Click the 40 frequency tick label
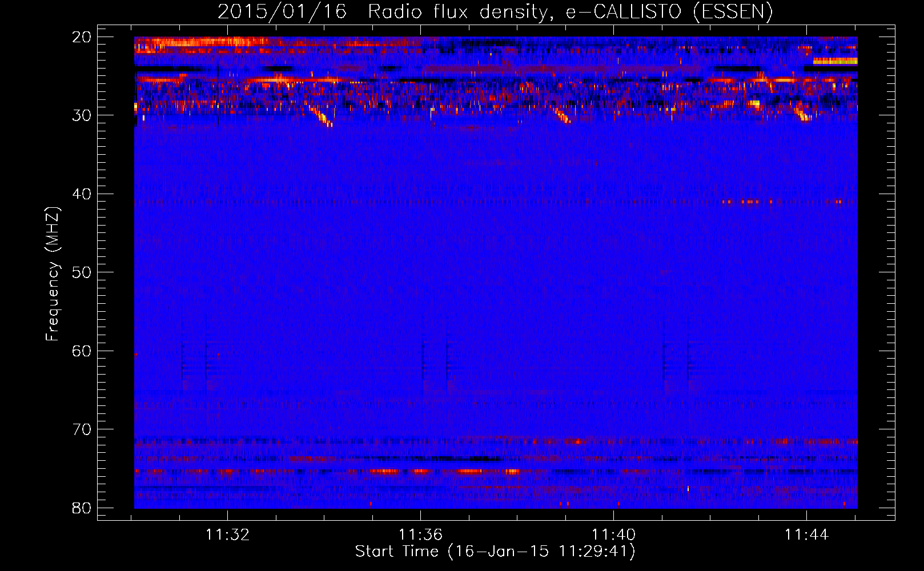The image size is (924, 571). pyautogui.click(x=82, y=194)
